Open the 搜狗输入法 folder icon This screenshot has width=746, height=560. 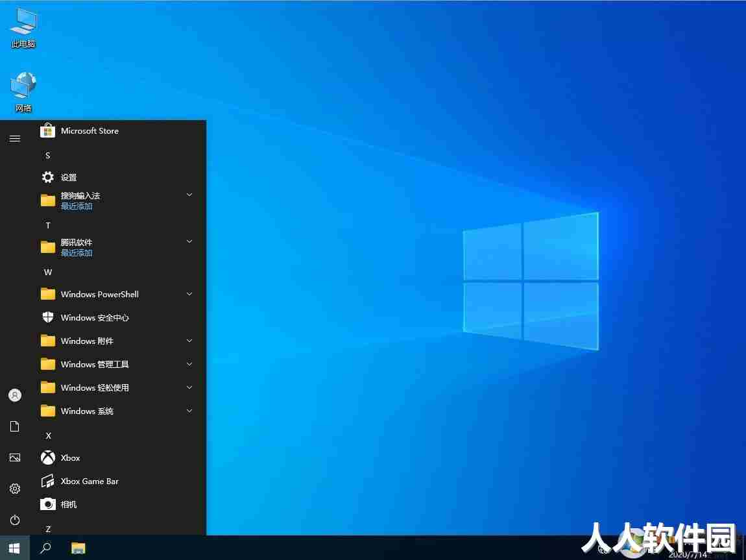point(47,201)
